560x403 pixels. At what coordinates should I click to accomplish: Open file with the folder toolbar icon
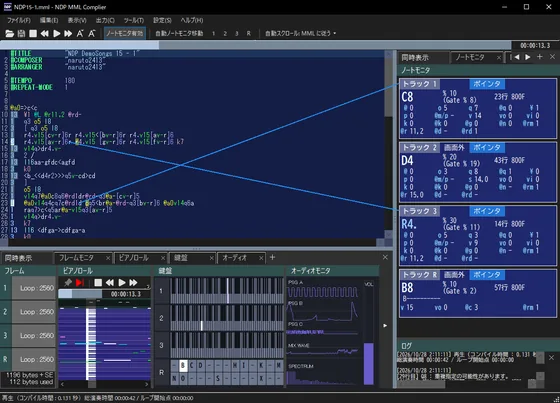click(10, 34)
